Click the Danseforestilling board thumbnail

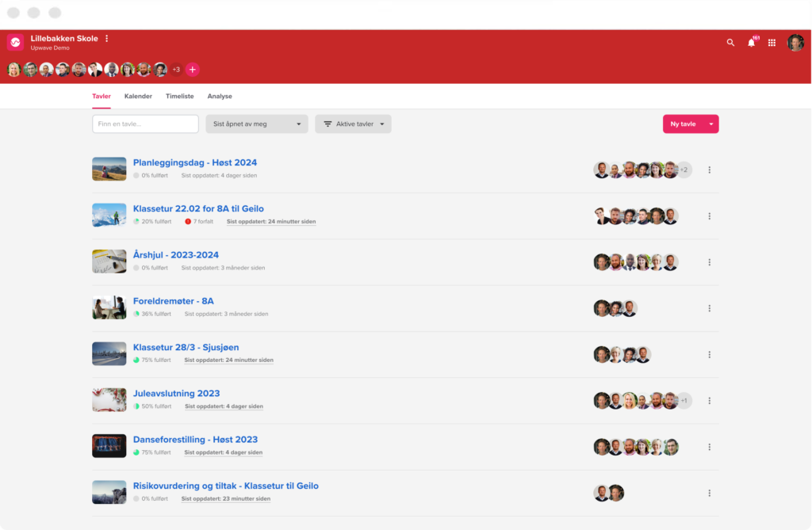click(109, 446)
